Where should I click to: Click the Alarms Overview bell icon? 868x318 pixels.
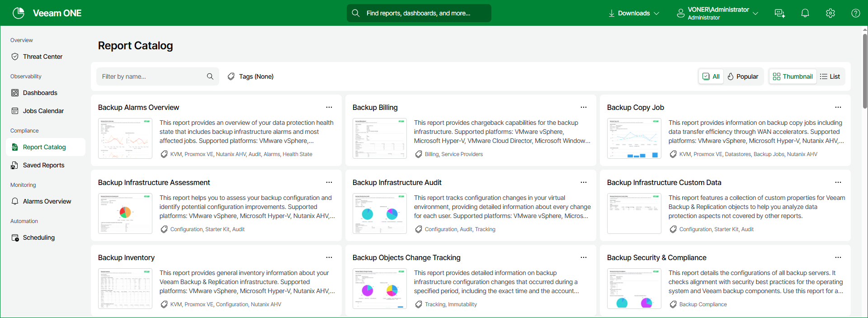[15, 201]
